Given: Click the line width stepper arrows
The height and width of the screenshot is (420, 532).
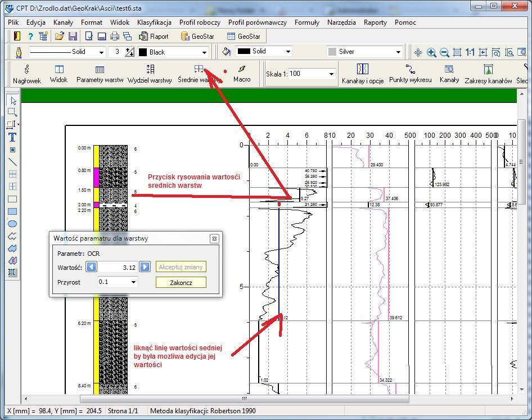Looking at the screenshot, I should click(x=129, y=52).
